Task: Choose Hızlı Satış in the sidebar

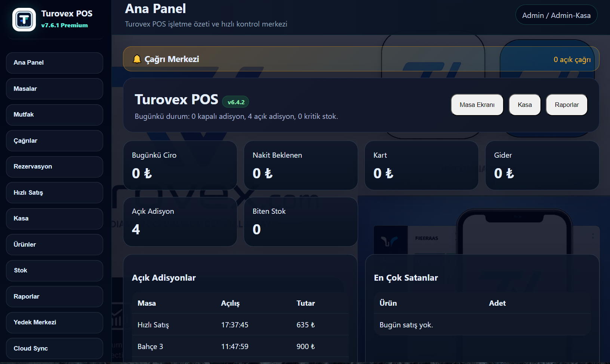Action: (x=55, y=192)
